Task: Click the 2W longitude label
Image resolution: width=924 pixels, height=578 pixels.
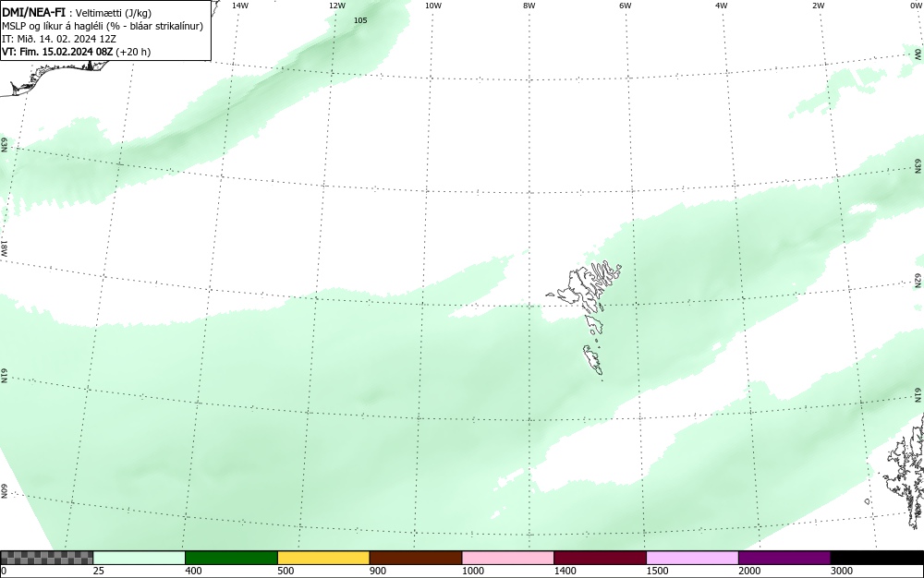Action: [818, 6]
